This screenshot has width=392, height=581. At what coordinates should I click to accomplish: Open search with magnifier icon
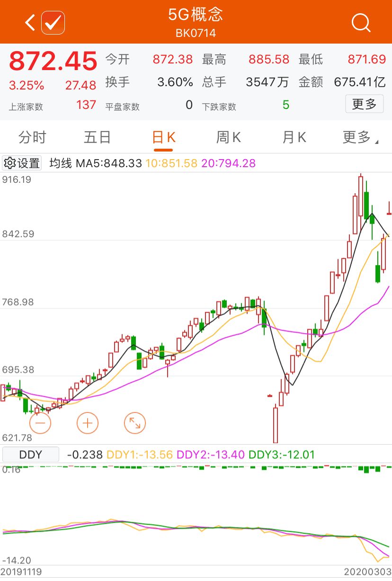[x=361, y=23]
